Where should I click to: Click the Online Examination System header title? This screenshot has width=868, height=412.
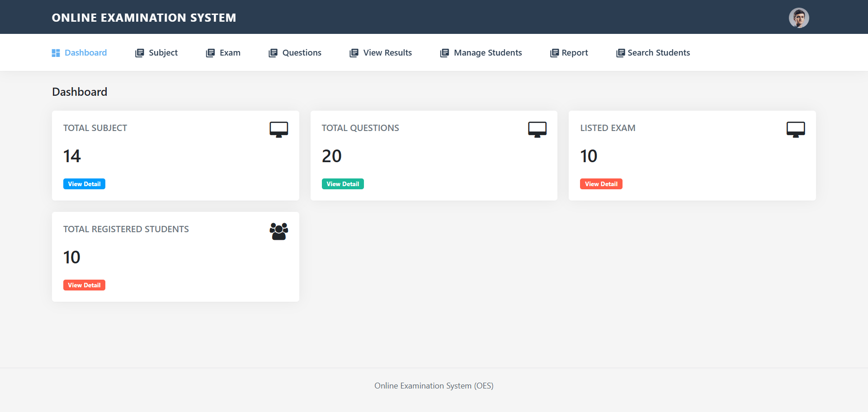point(144,18)
